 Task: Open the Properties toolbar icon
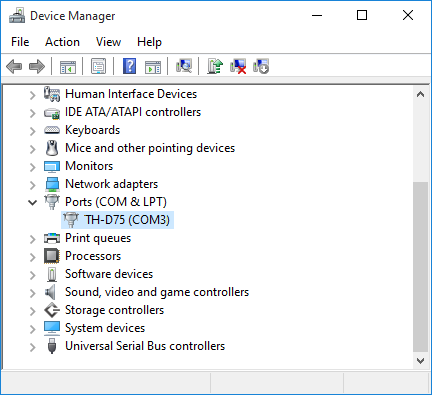98,66
